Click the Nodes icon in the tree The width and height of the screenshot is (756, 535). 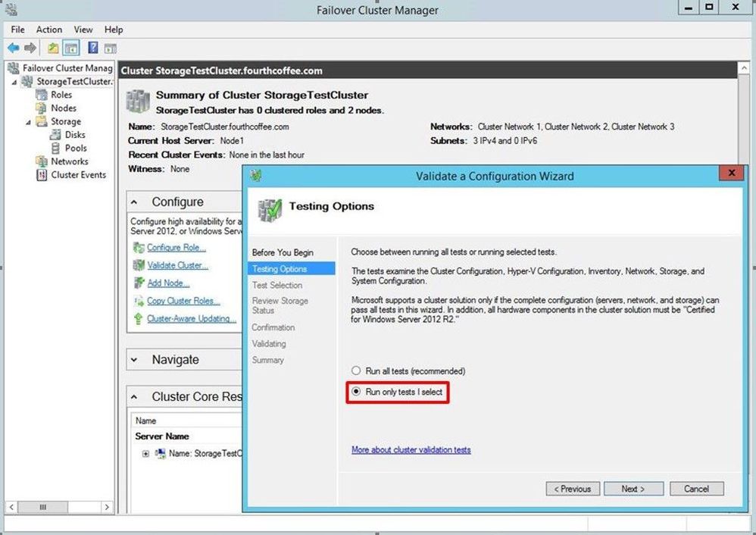tap(42, 108)
